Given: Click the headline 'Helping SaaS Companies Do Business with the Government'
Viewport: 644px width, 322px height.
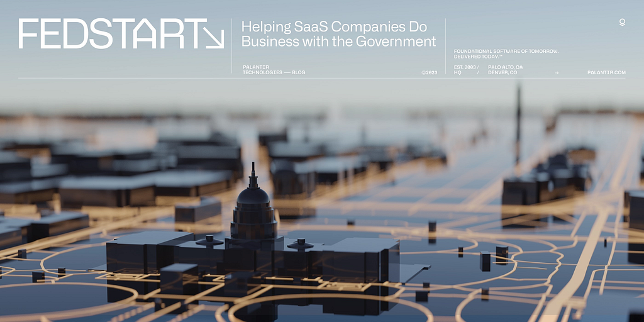Looking at the screenshot, I should tap(338, 34).
